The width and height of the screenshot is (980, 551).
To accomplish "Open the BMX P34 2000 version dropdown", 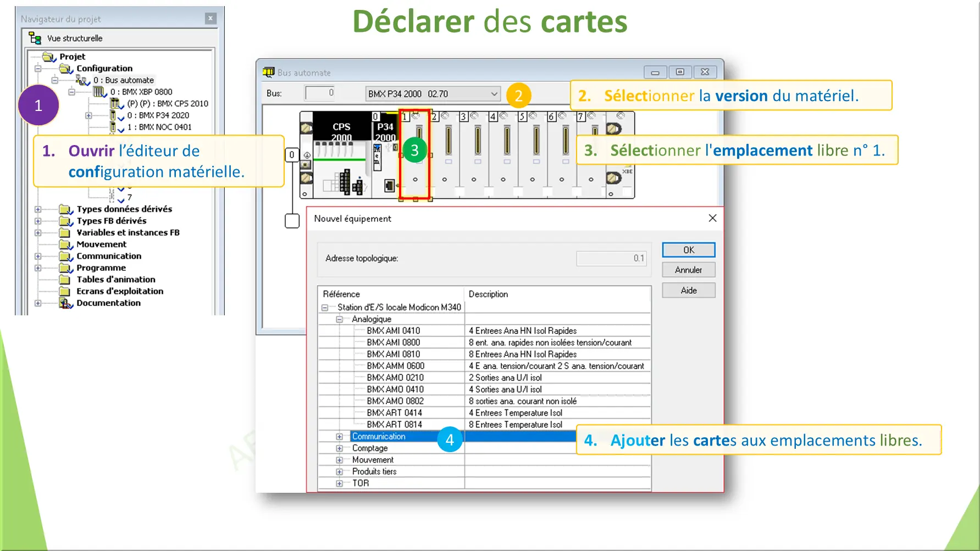I will click(x=494, y=93).
